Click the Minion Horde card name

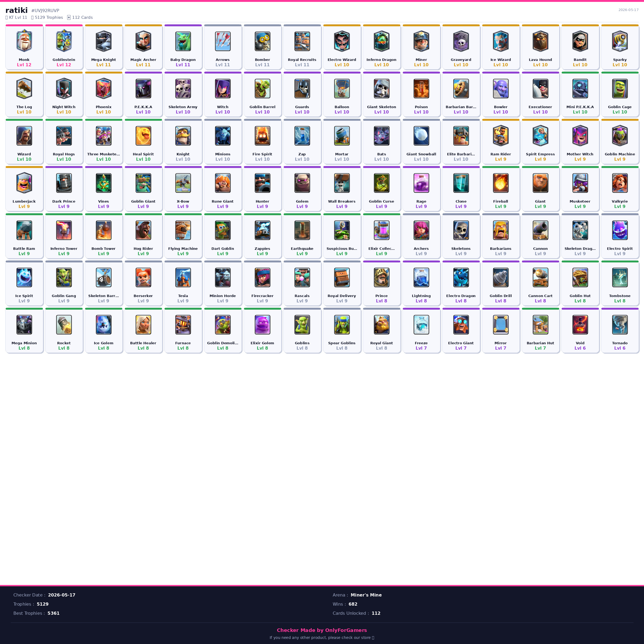coord(223,296)
